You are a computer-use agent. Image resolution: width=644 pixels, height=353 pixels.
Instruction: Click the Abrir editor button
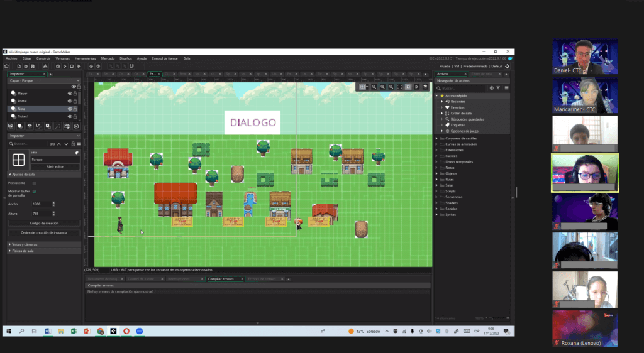[x=55, y=166]
